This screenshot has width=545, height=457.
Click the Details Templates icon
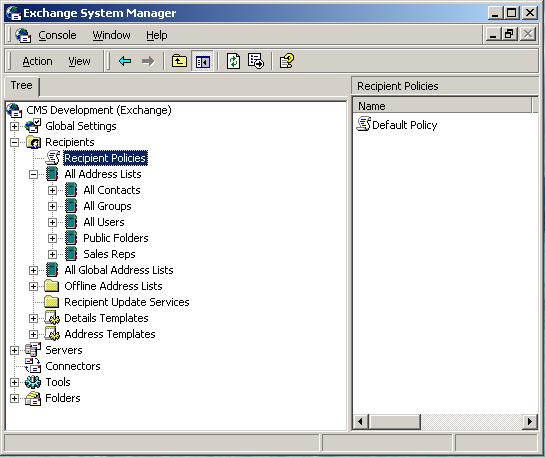click(52, 318)
